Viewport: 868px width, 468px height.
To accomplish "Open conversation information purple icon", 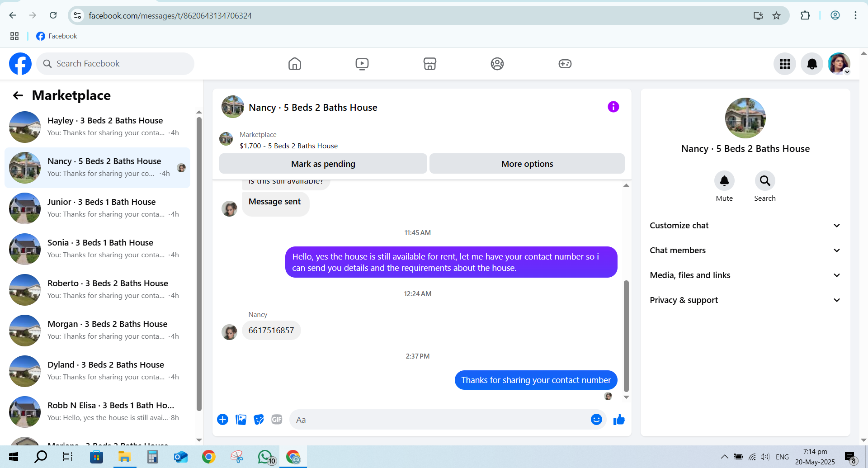I will click(x=613, y=107).
